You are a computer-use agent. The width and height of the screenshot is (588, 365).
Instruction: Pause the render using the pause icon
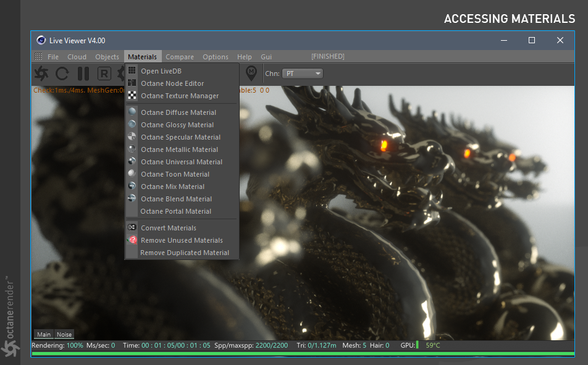point(83,73)
